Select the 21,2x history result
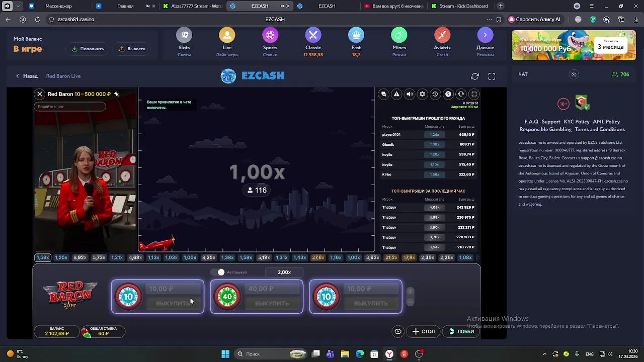The height and width of the screenshot is (362, 644). tap(391, 257)
